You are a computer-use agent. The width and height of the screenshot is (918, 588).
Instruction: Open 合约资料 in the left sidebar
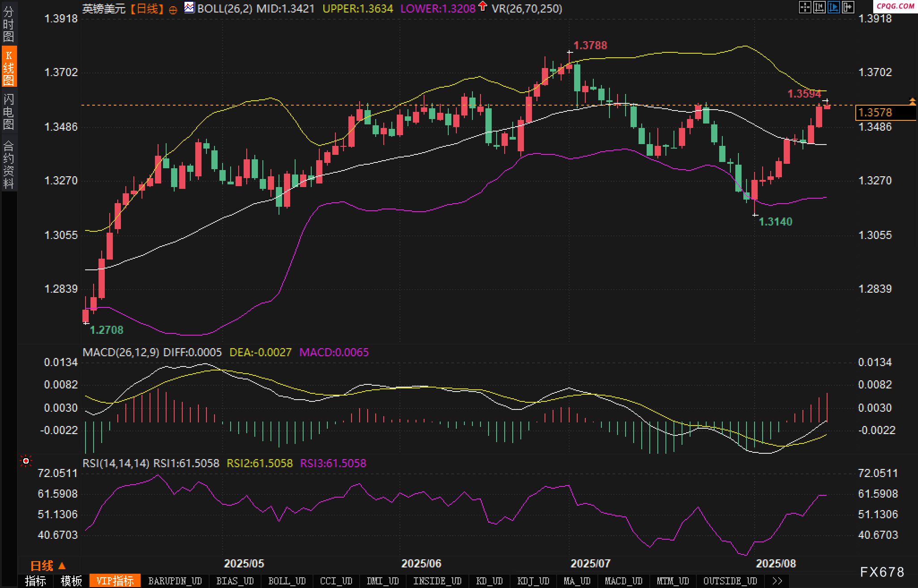pyautogui.click(x=9, y=164)
